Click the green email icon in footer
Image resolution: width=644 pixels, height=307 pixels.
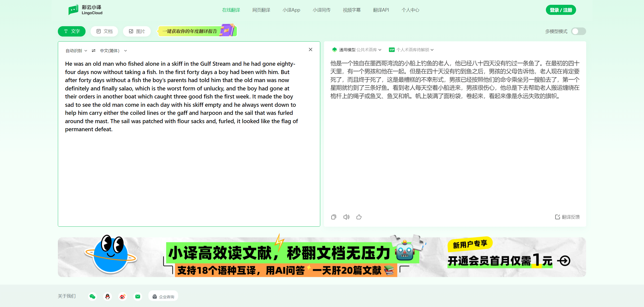138,296
